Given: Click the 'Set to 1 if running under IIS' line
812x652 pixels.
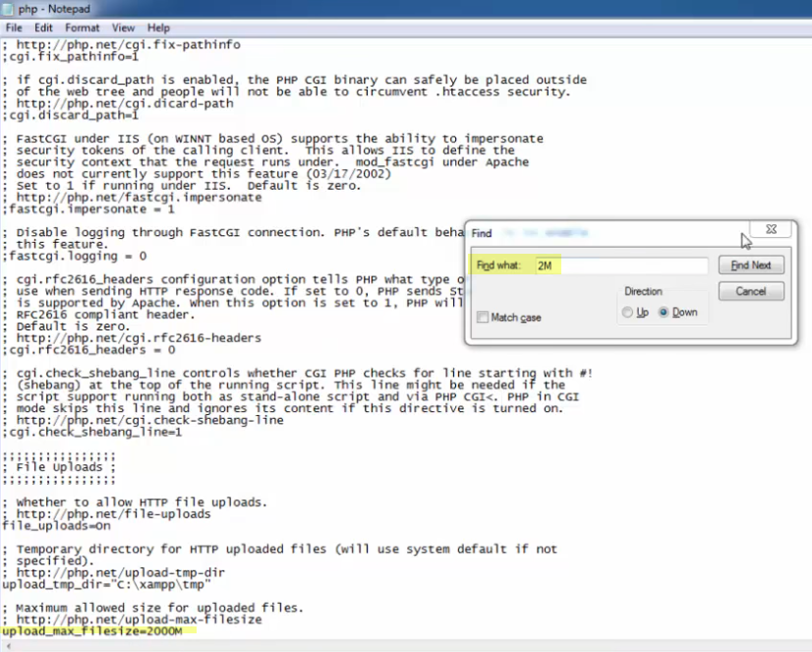Looking at the screenshot, I should tap(182, 186).
